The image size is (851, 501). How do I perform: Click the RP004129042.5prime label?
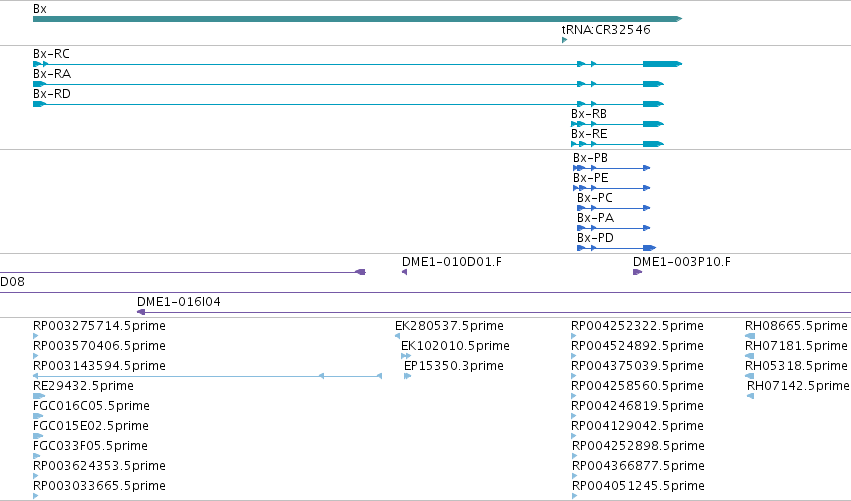637,426
